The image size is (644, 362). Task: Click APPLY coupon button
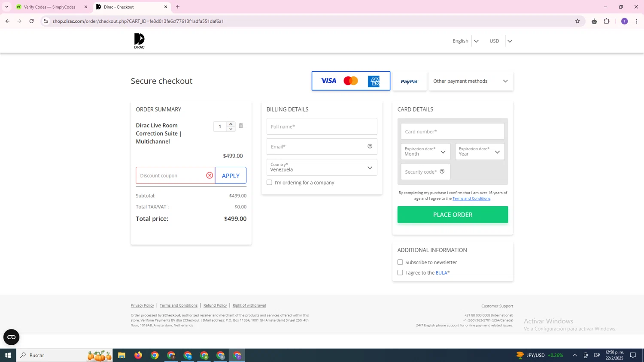[231, 175]
